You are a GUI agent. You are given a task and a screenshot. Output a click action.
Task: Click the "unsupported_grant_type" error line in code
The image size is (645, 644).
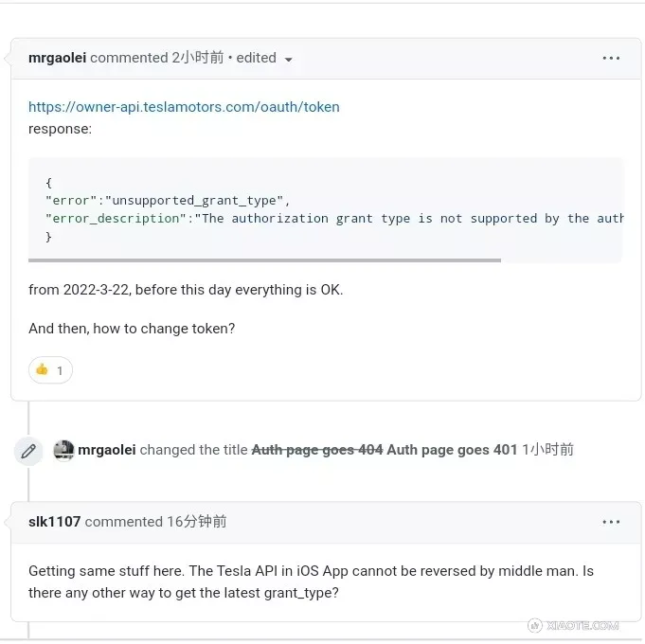tap(167, 200)
